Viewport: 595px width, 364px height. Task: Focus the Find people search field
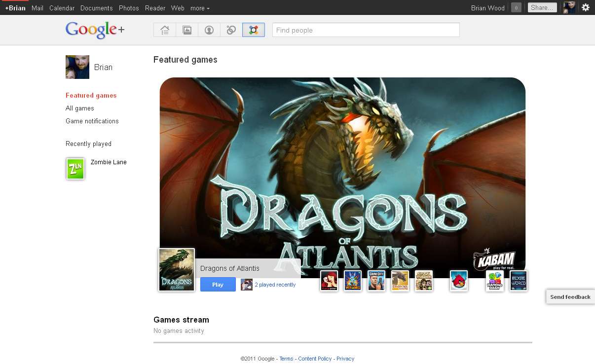click(366, 30)
